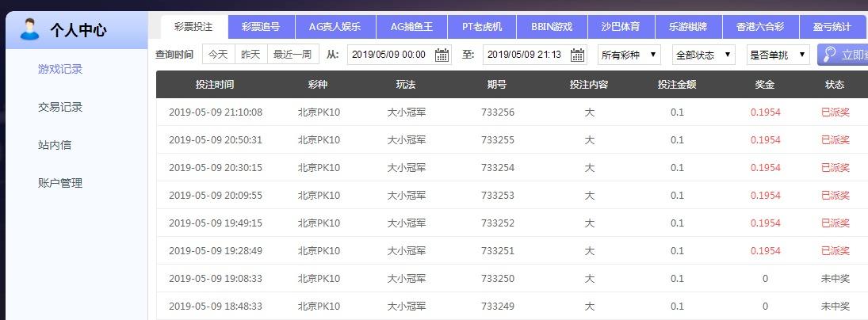This screenshot has width=868, height=320.
Task: Filter records by 最近一周
Action: pyautogui.click(x=292, y=55)
